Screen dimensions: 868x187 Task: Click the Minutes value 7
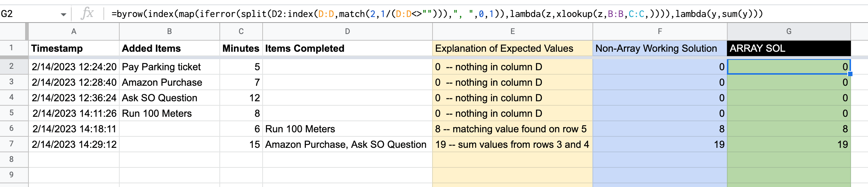point(241,82)
